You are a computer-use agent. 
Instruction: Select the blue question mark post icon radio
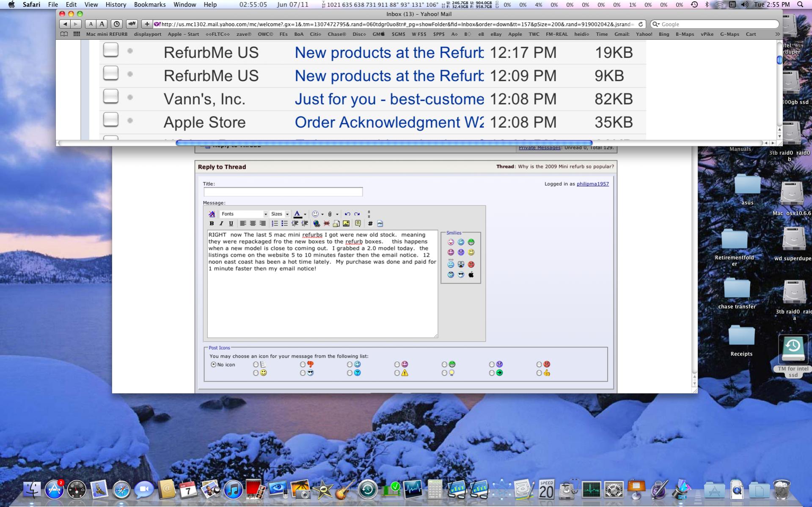[350, 373]
